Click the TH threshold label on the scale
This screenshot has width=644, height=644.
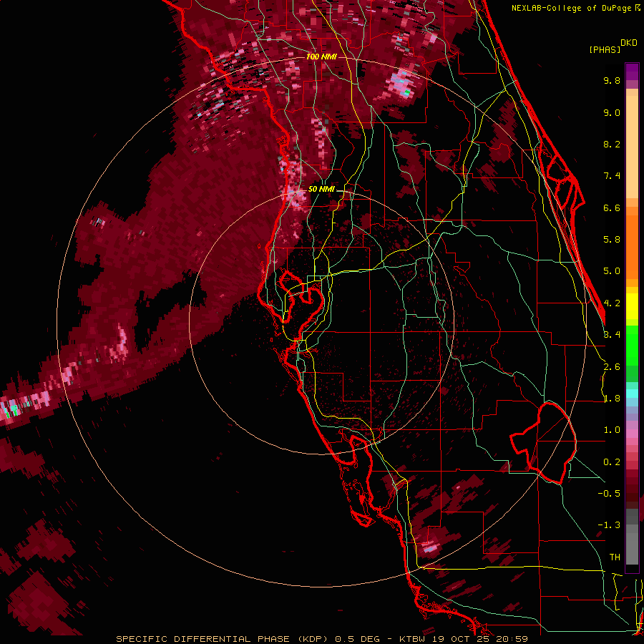[x=615, y=557]
